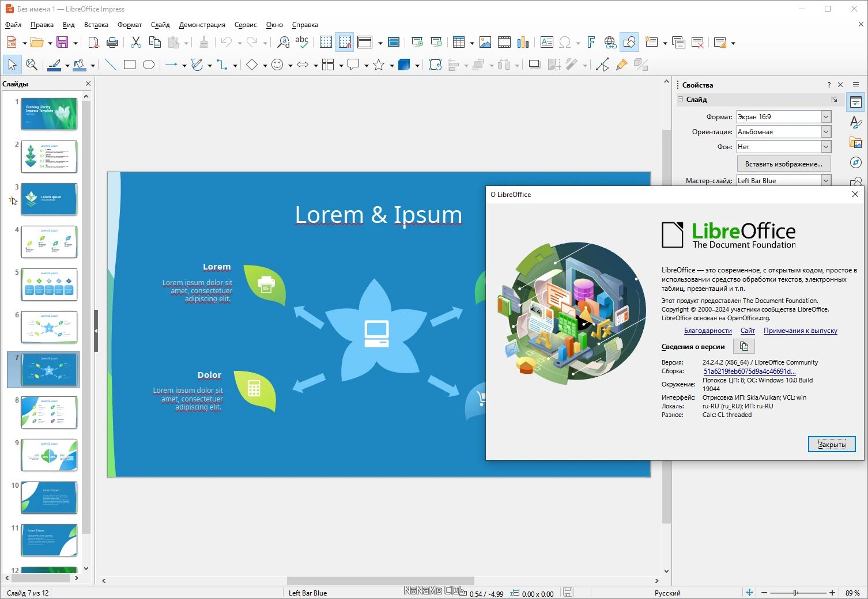Copy version info with the clipboard icon

coord(744,347)
